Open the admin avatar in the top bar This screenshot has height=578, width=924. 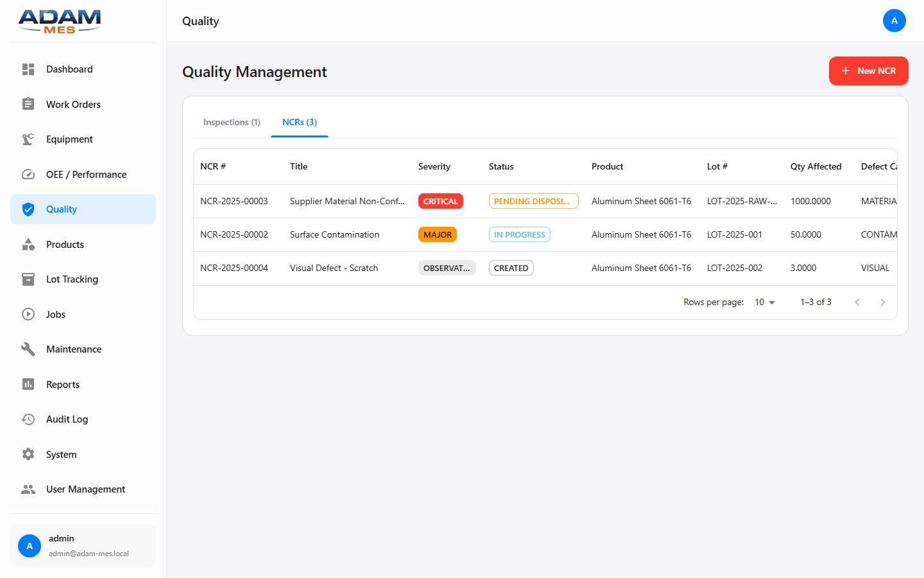pos(894,21)
